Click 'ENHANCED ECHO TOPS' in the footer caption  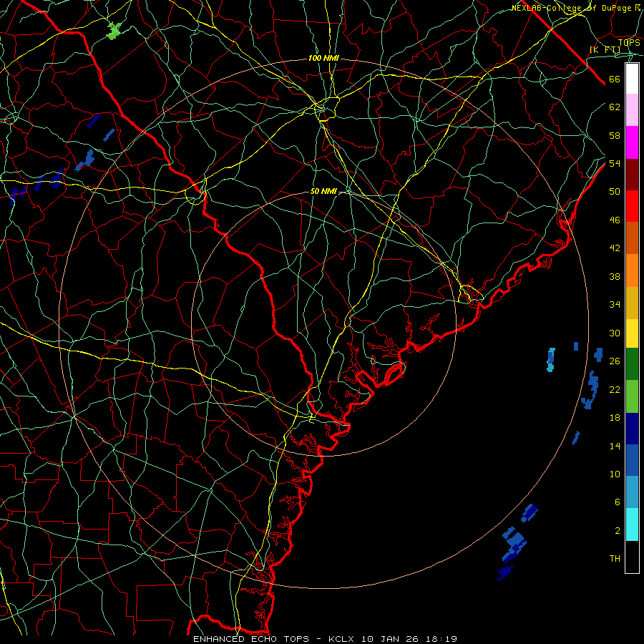(251, 639)
